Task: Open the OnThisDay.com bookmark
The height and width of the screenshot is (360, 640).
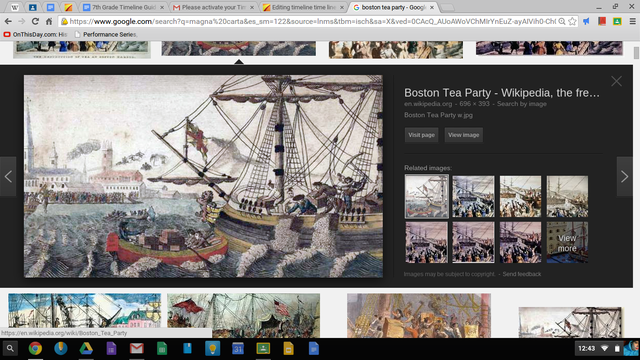Action: pos(36,34)
